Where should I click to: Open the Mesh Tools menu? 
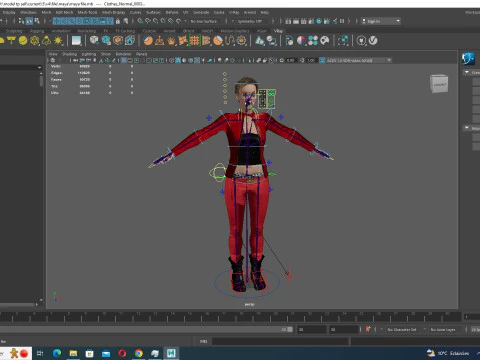tap(87, 12)
